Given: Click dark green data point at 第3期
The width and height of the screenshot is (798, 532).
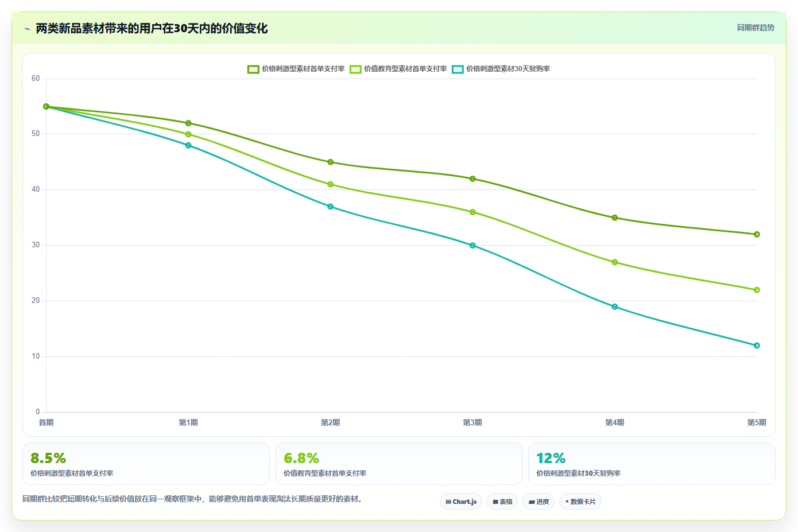Looking at the screenshot, I should tap(472, 179).
